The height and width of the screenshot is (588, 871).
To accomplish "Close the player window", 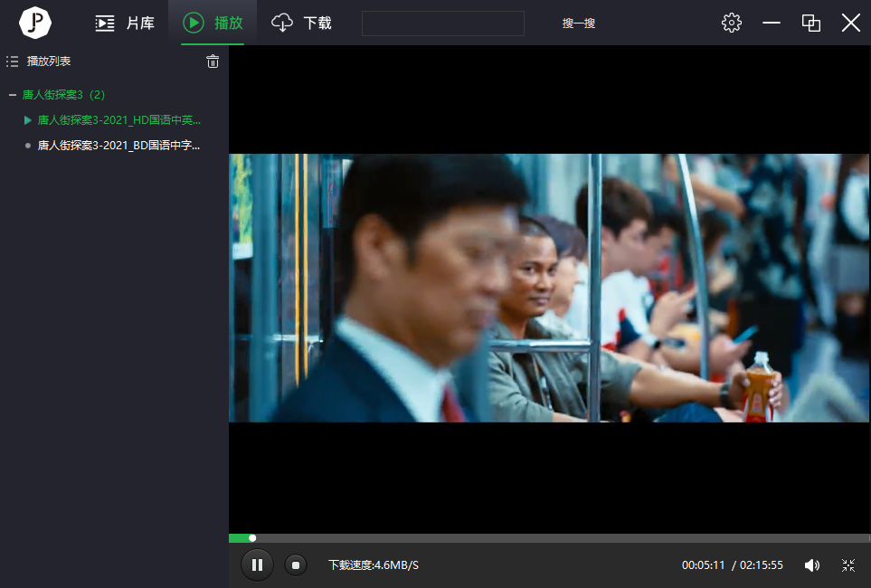I will [850, 23].
